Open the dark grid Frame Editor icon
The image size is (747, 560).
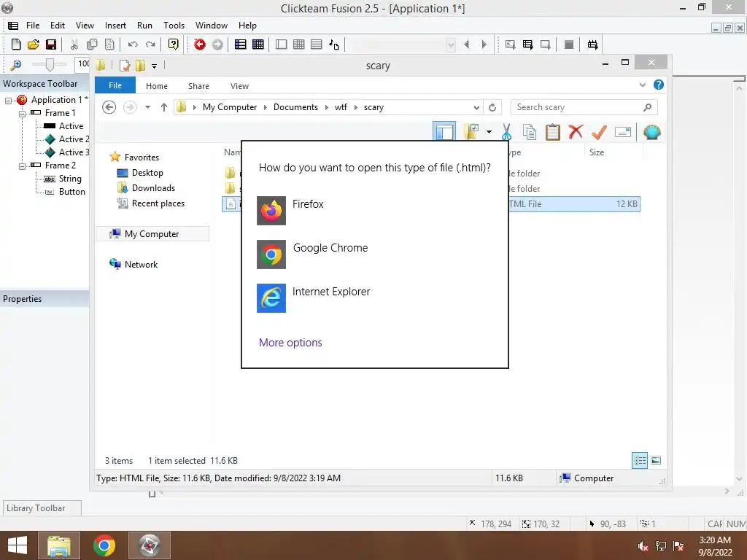(x=258, y=44)
